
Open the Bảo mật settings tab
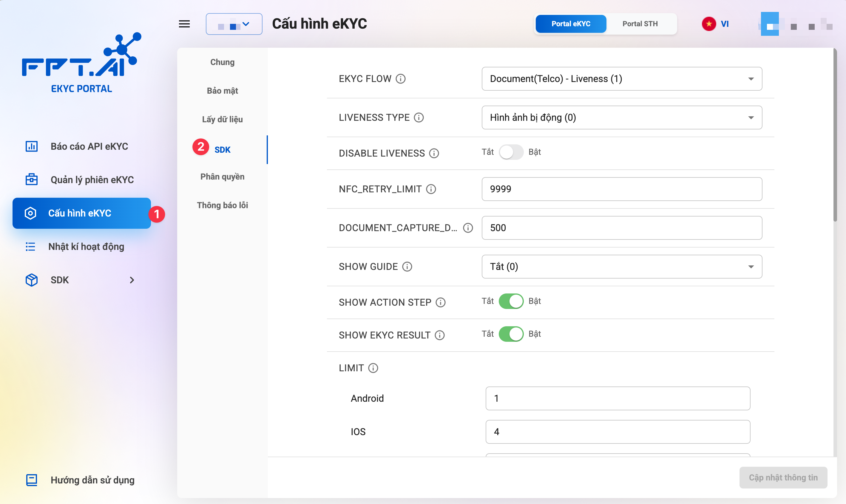(x=223, y=91)
